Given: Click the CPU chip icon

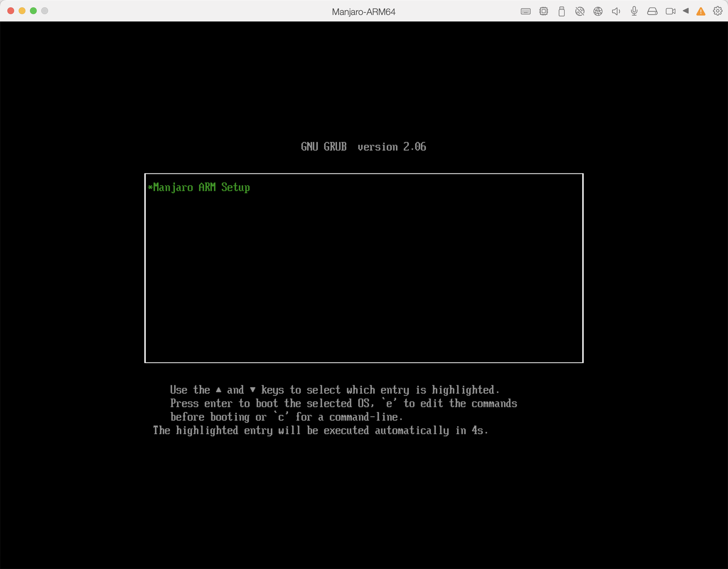Looking at the screenshot, I should click(544, 11).
